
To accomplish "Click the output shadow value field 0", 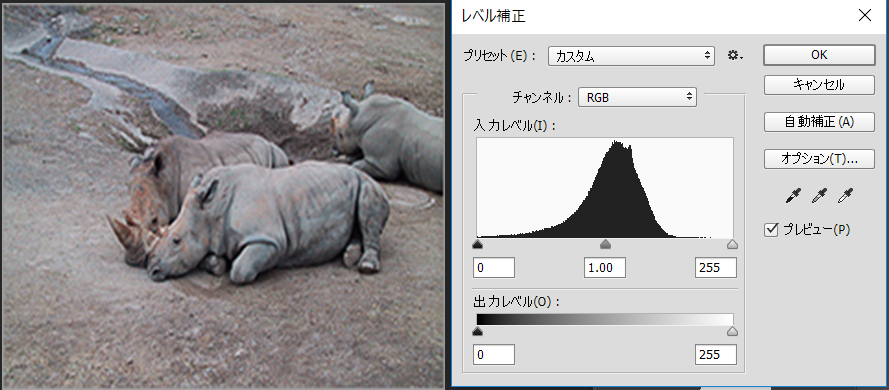I will point(494,354).
